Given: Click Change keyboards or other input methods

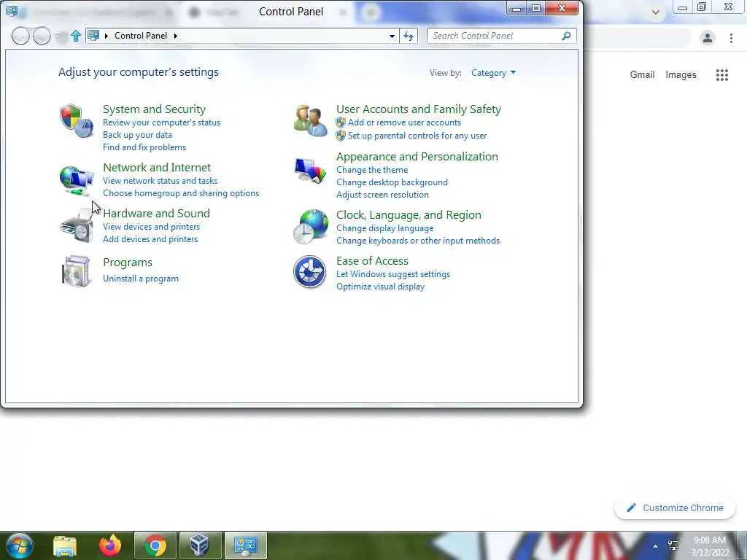Looking at the screenshot, I should pos(418,241).
